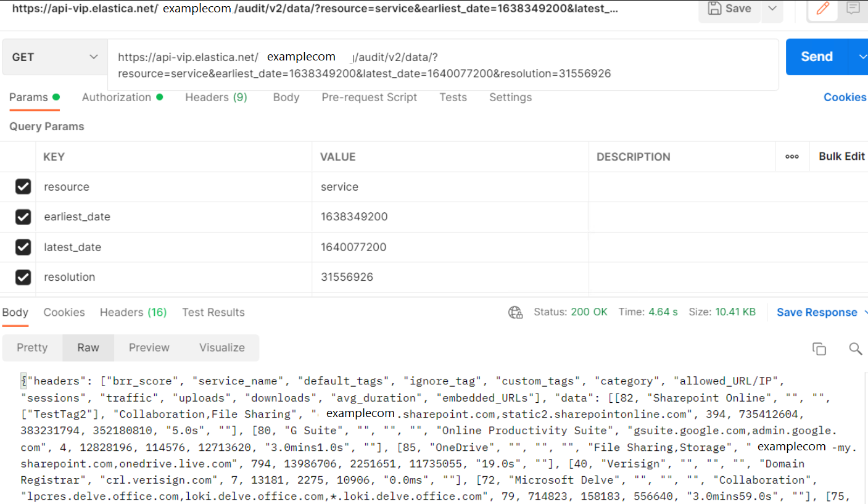Expand the Save Response dropdown
Screen dimensions: 868x504
[864, 312]
